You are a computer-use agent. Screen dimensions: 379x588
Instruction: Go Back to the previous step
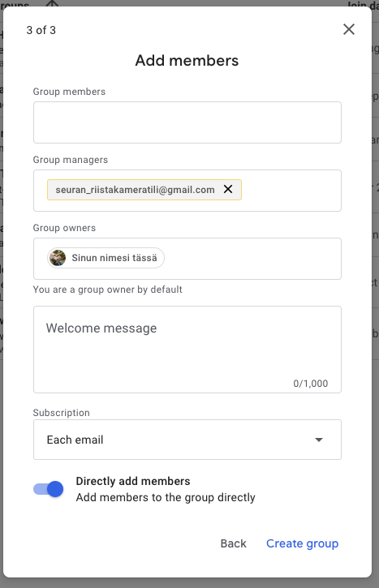tap(234, 543)
